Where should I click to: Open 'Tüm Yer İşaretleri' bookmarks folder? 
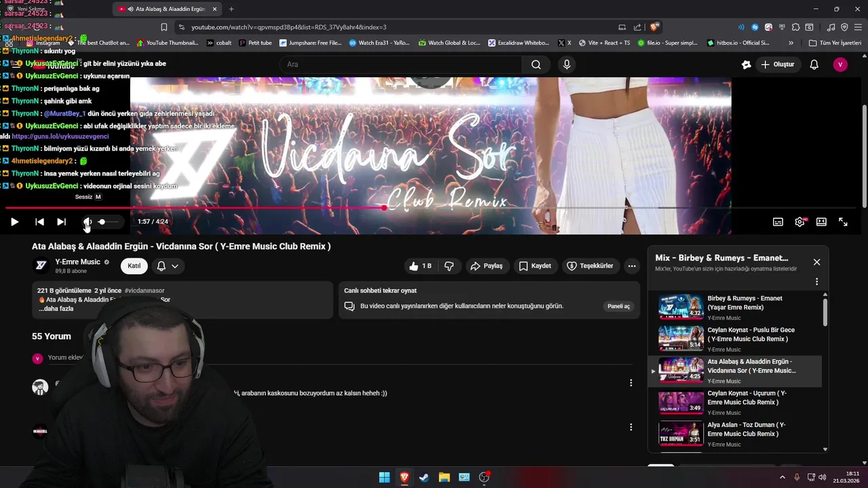835,43
